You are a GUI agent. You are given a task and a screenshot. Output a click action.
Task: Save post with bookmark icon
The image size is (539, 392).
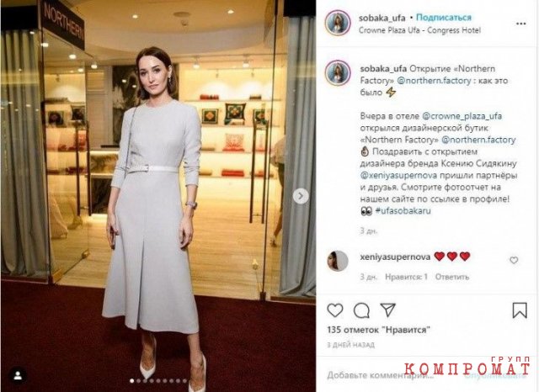pos(520,310)
